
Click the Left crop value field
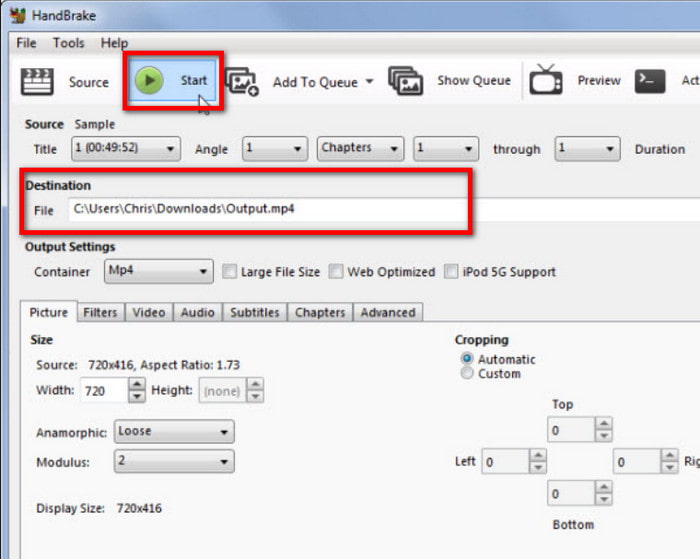click(x=505, y=461)
